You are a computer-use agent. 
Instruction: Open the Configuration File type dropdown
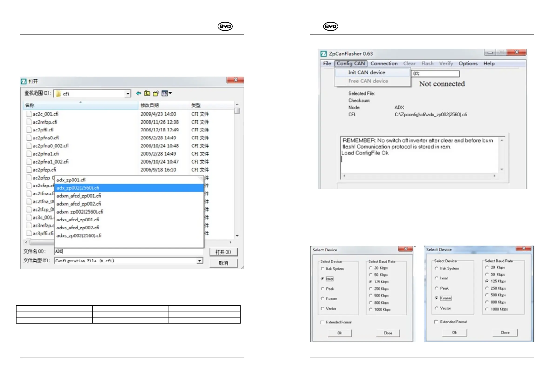click(200, 261)
